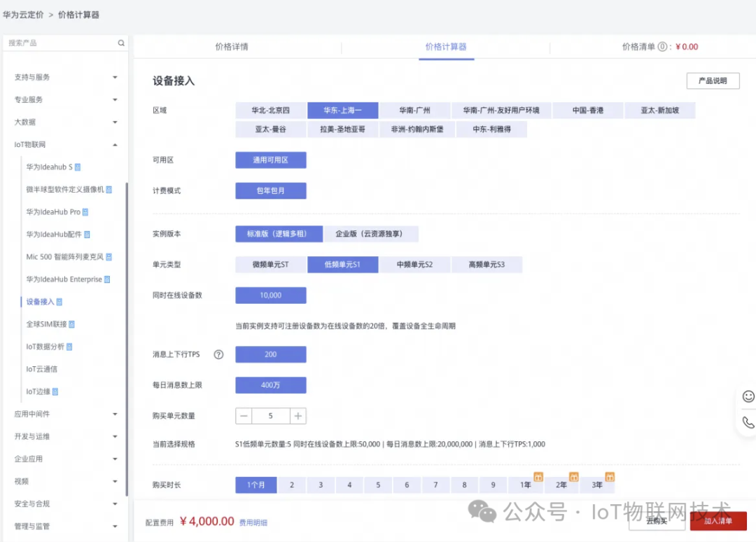Select purchase duration 6 months
This screenshot has height=542, width=756.
pyautogui.click(x=407, y=485)
